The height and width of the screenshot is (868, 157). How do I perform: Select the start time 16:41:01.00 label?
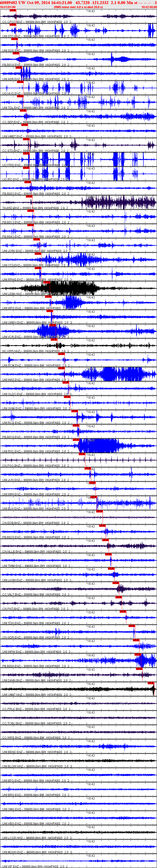(x=8, y=7)
